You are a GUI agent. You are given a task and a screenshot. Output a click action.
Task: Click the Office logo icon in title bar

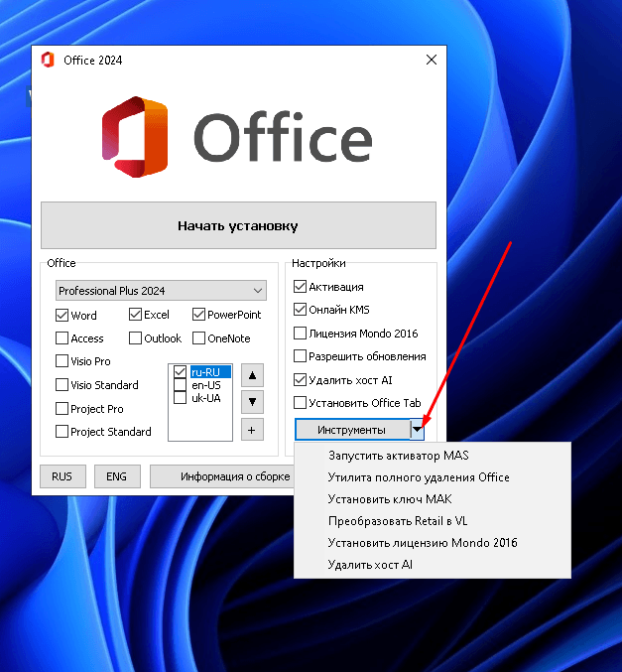48,60
